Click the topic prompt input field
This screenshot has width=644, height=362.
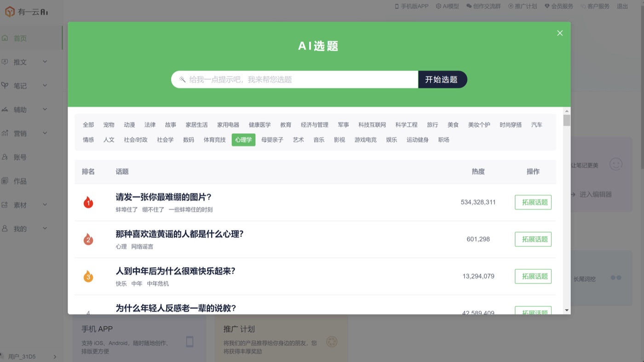pos(294,79)
